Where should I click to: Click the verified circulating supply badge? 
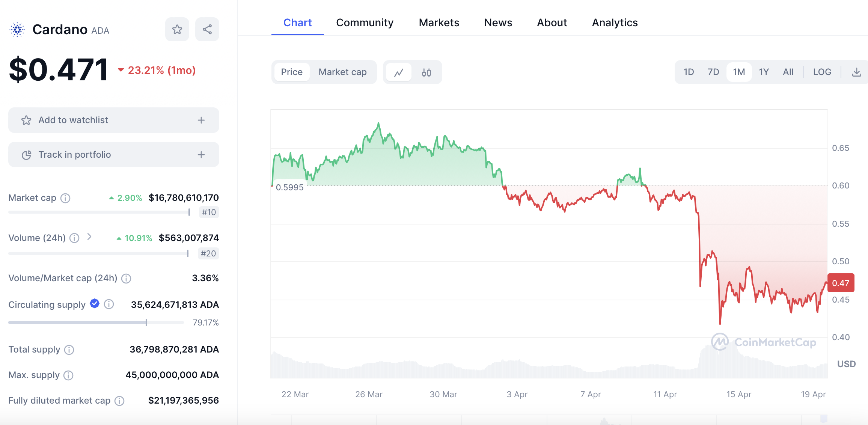point(95,304)
